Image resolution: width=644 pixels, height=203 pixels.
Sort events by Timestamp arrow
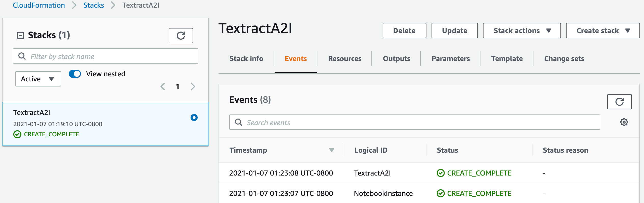(331, 150)
